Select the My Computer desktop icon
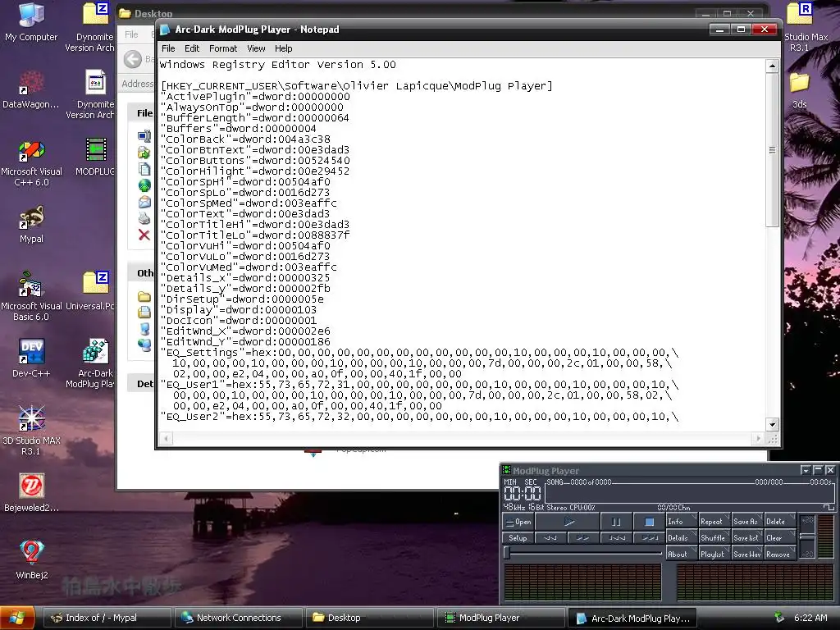The width and height of the screenshot is (840, 630). pyautogui.click(x=31, y=22)
